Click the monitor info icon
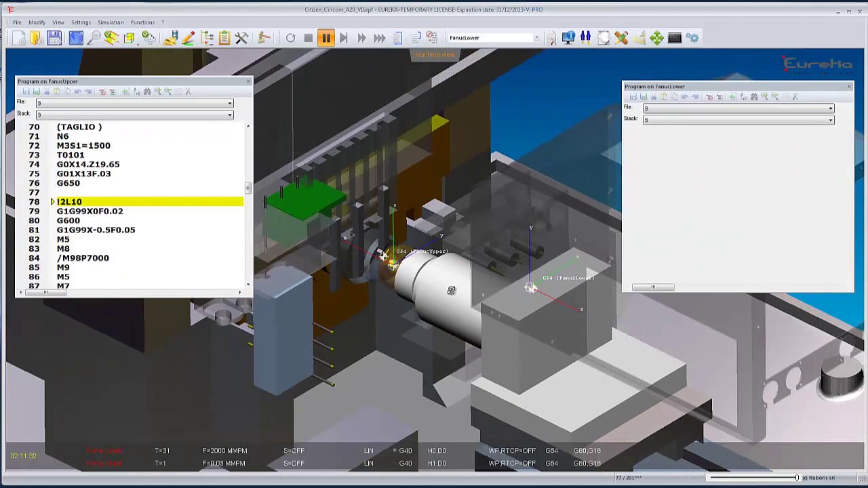Screen dimensions: 868x488 568,38
